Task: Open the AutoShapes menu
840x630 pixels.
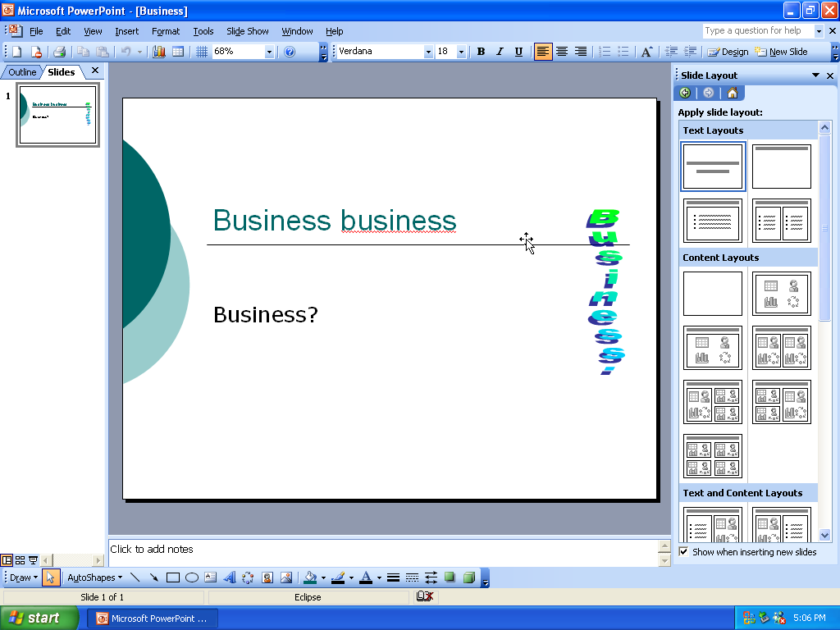Action: click(x=95, y=577)
